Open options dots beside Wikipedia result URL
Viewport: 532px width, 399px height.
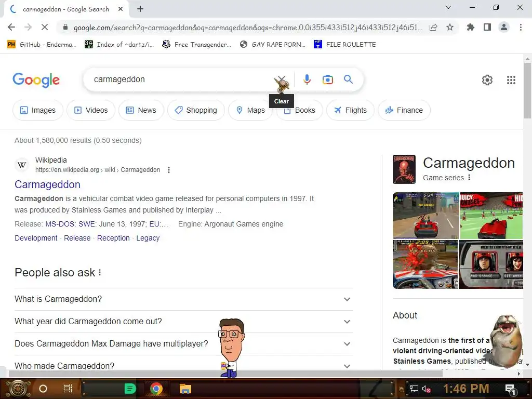coord(169,170)
